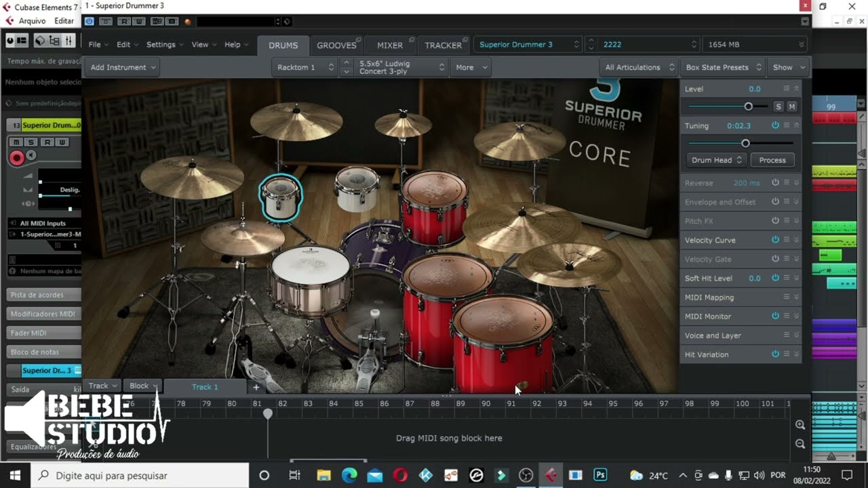The width and height of the screenshot is (868, 488).
Task: Open the Hit Variation options menu icon
Action: pyautogui.click(x=787, y=354)
